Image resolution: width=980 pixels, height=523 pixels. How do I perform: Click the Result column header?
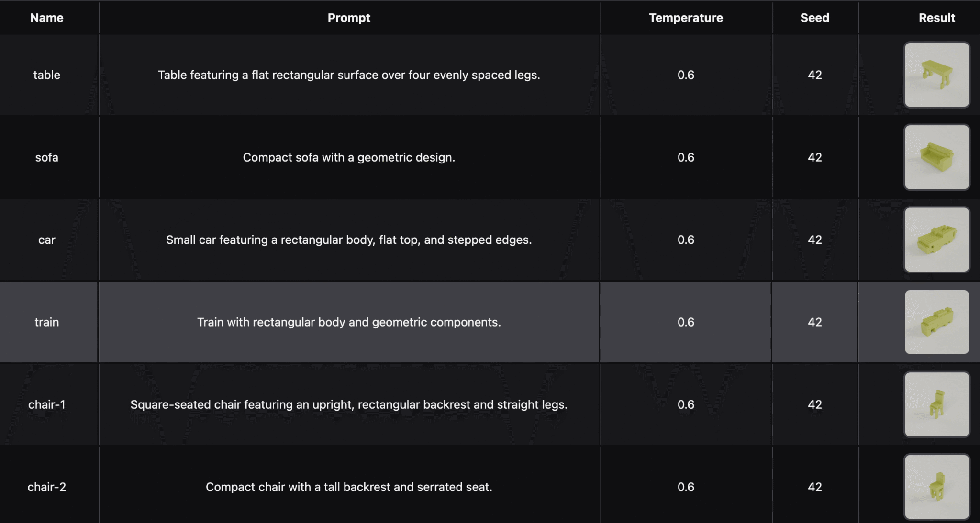click(x=936, y=18)
